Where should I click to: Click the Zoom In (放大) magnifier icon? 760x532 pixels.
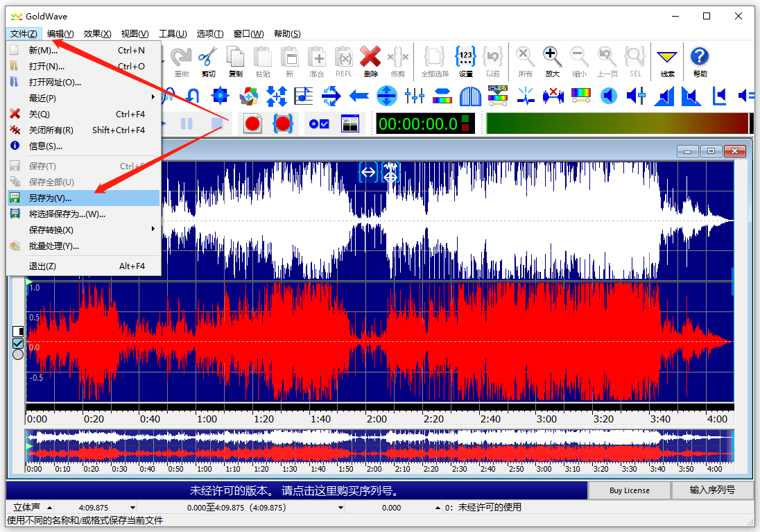click(552, 62)
